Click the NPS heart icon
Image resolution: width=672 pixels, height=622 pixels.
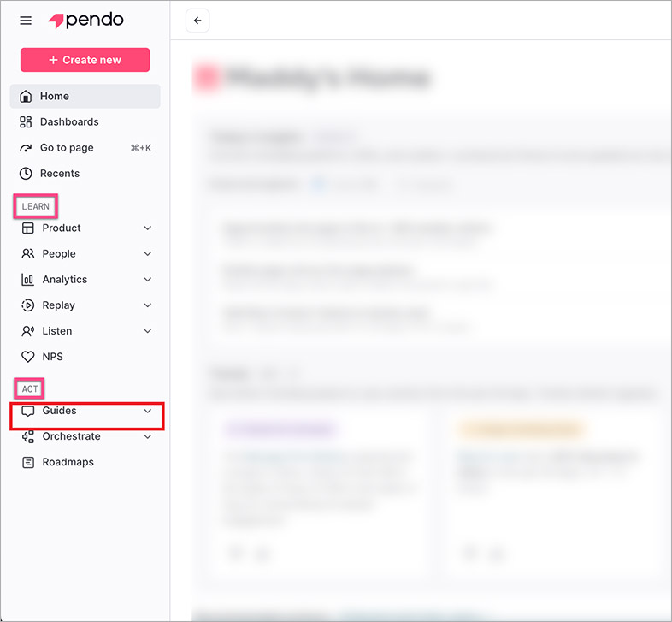coord(27,356)
